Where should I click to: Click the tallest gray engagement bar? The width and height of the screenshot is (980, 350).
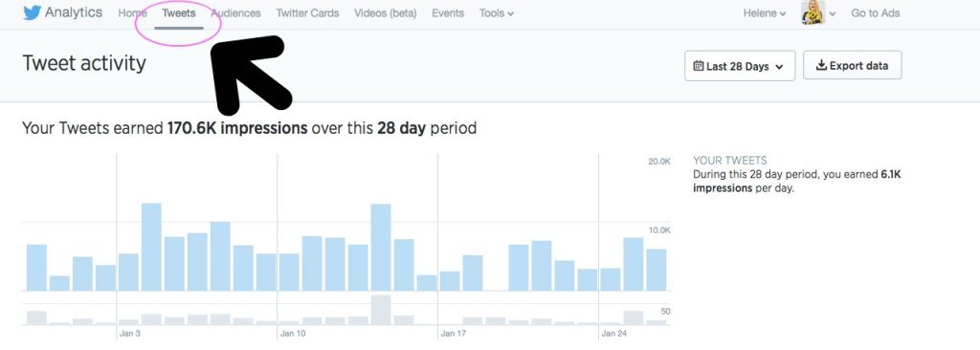coord(381,310)
